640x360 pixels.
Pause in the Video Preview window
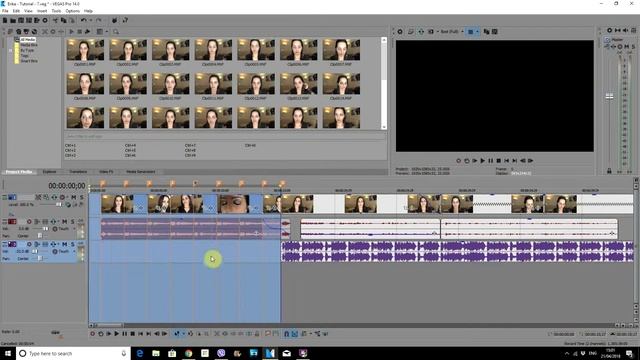(x=491, y=161)
